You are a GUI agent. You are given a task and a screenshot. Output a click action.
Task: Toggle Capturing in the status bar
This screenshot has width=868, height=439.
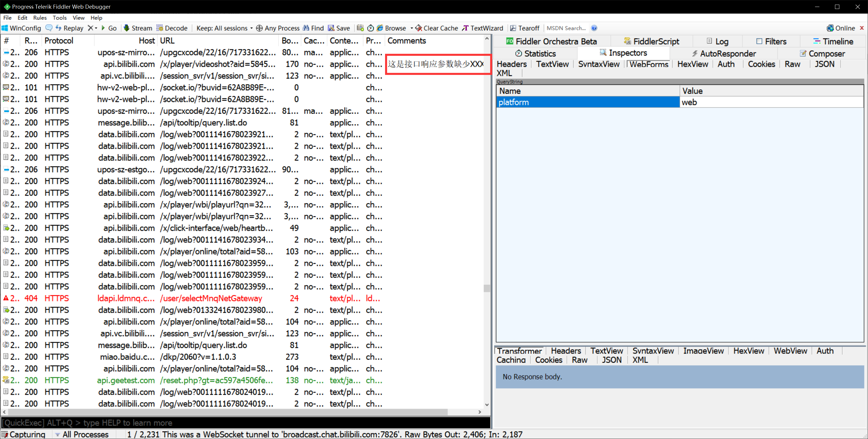coord(23,434)
